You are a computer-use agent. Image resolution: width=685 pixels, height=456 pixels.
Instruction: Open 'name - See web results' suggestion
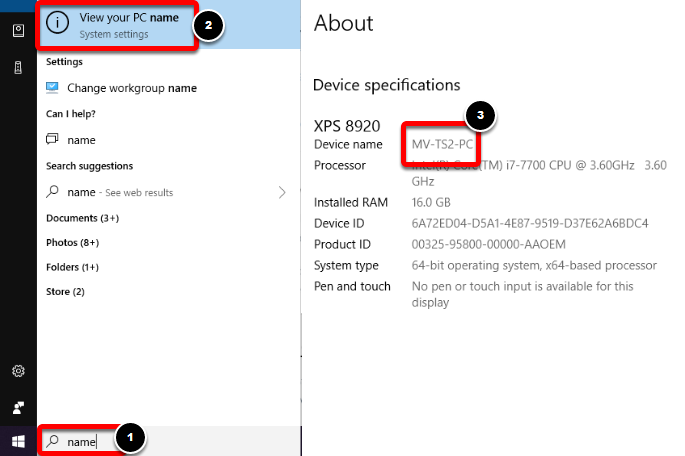point(169,192)
